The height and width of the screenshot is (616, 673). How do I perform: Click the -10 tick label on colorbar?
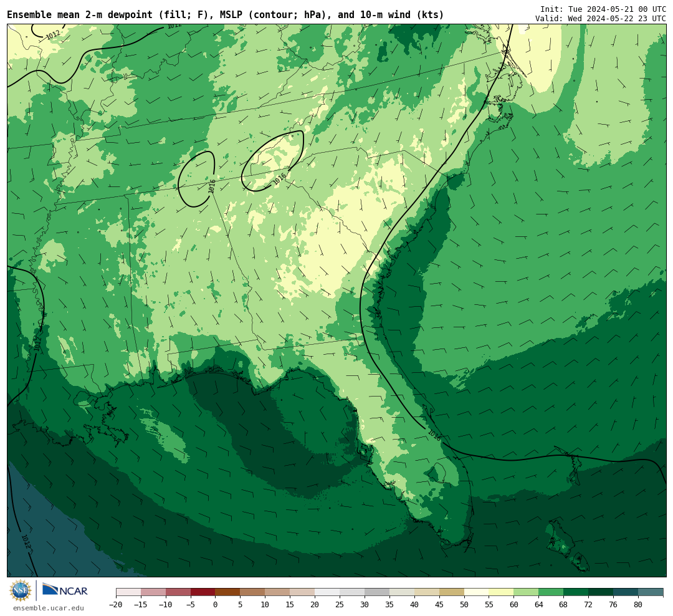click(166, 605)
